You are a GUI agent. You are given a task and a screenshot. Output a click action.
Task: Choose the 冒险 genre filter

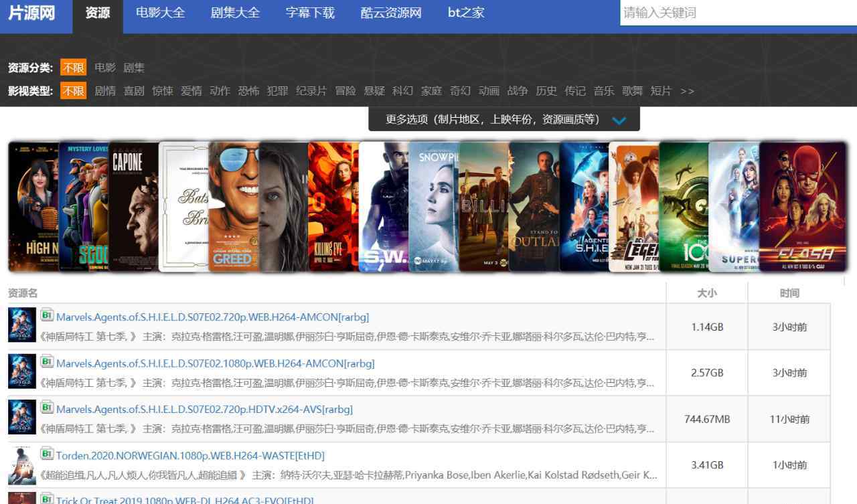pyautogui.click(x=345, y=90)
